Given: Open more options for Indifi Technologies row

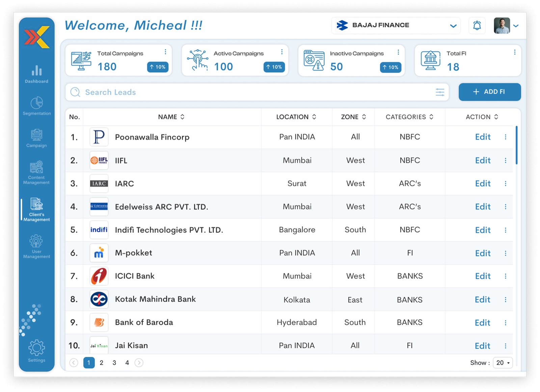Looking at the screenshot, I should [x=506, y=230].
